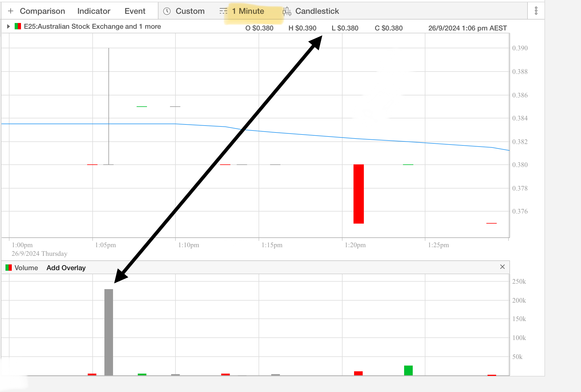Open the 1 Minute interval dropdown
This screenshot has width=581, height=392.
point(248,11)
